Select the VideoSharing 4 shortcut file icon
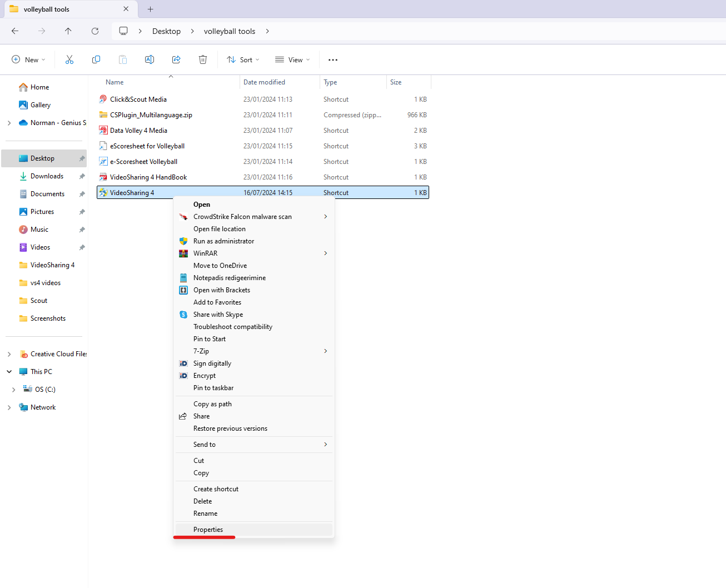The height and width of the screenshot is (588, 726). point(103,192)
